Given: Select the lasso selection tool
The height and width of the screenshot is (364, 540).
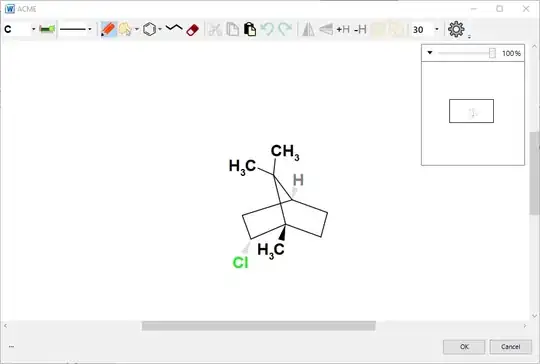Looking at the screenshot, I should pos(125,29).
